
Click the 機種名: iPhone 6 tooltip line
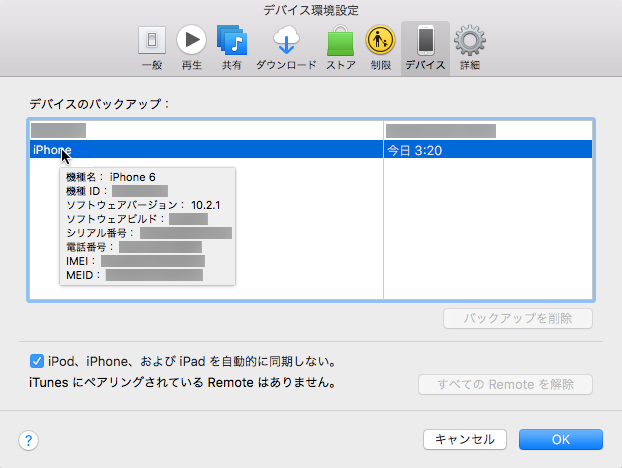pyautogui.click(x=111, y=177)
